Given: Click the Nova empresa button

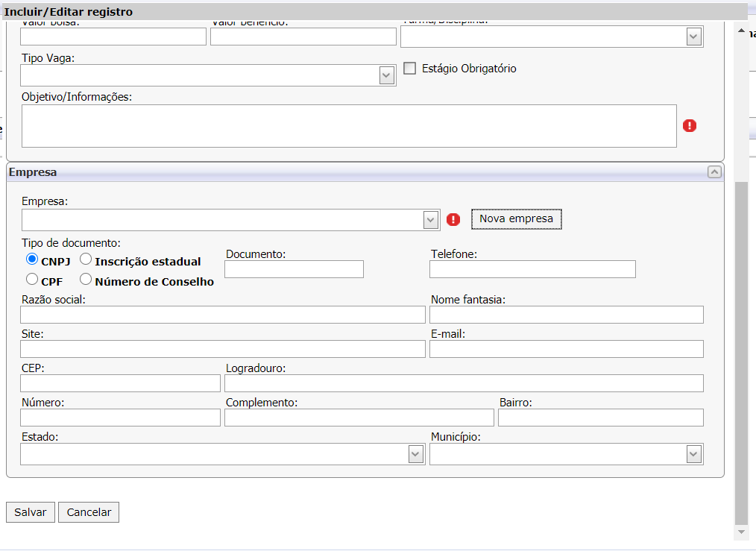Looking at the screenshot, I should point(517,219).
